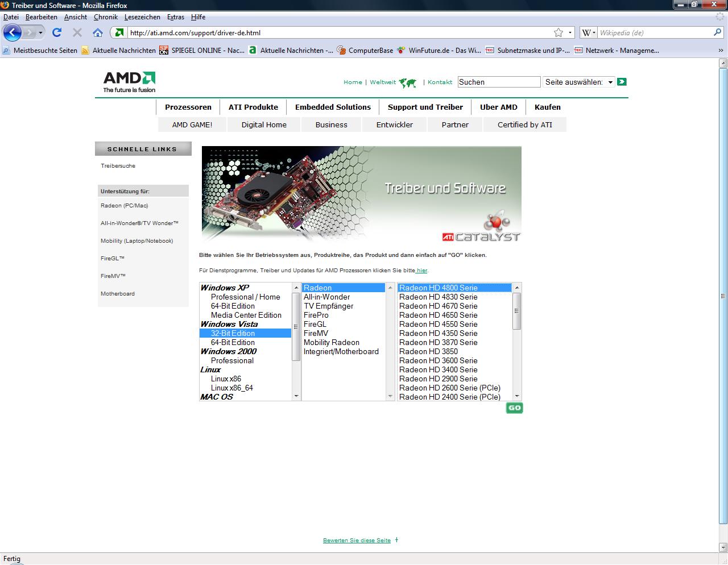728x565 pixels.
Task: Open the Bearbeiten menu
Action: (x=41, y=17)
